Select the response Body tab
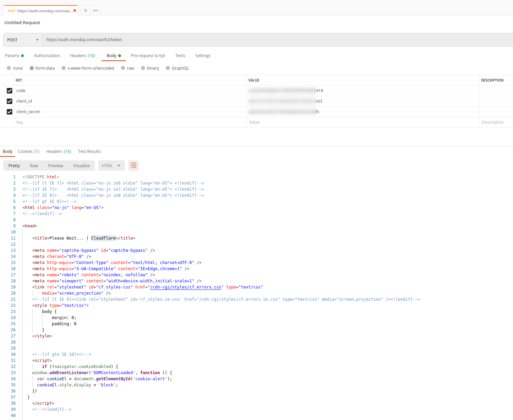Image resolution: width=513 pixels, height=420 pixels. (x=7, y=152)
